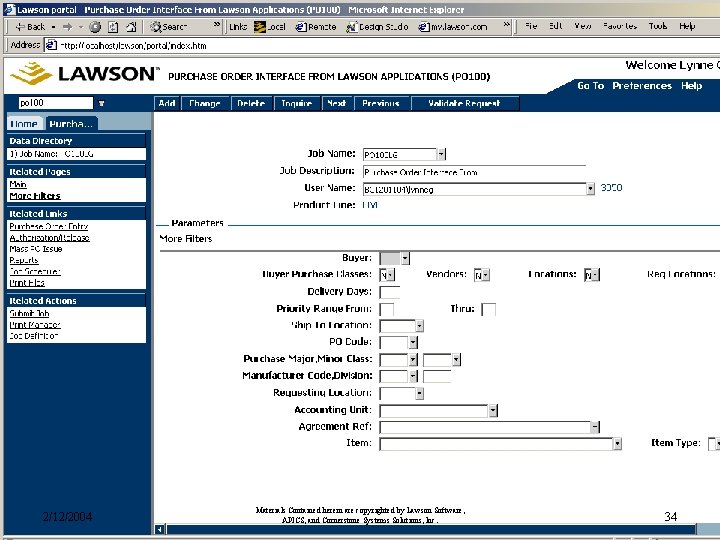Open the Lawson Go To menu

[591, 86]
